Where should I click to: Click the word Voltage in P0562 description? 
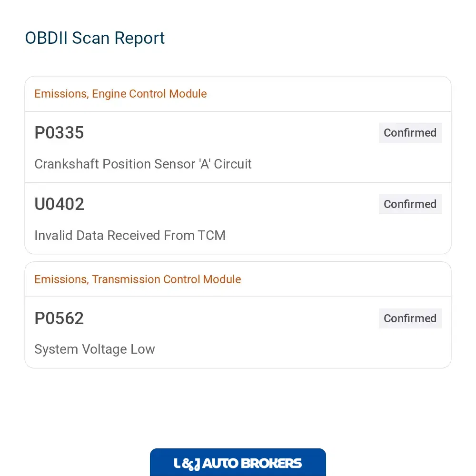click(x=104, y=349)
